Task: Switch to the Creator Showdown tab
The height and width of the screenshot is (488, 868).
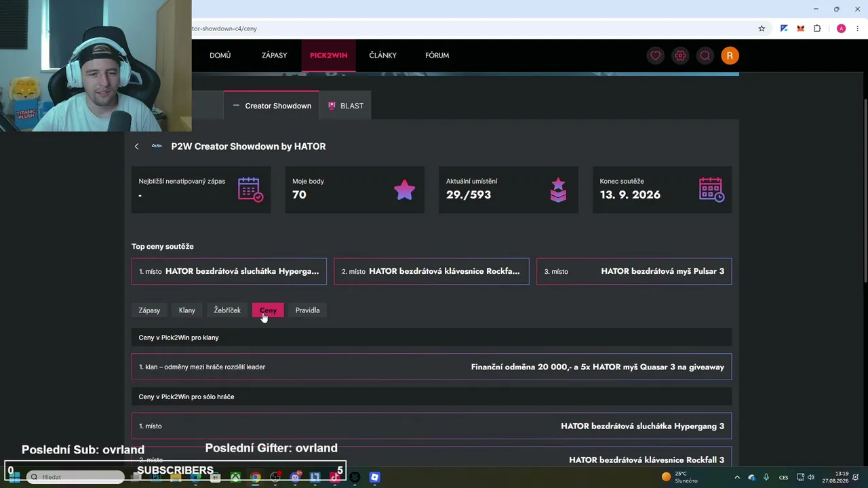Action: [x=271, y=106]
